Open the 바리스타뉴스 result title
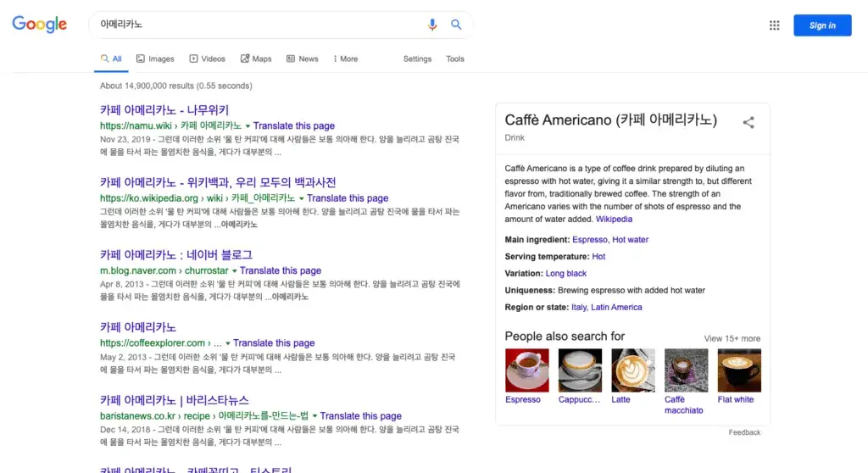868x473 pixels. 175,400
